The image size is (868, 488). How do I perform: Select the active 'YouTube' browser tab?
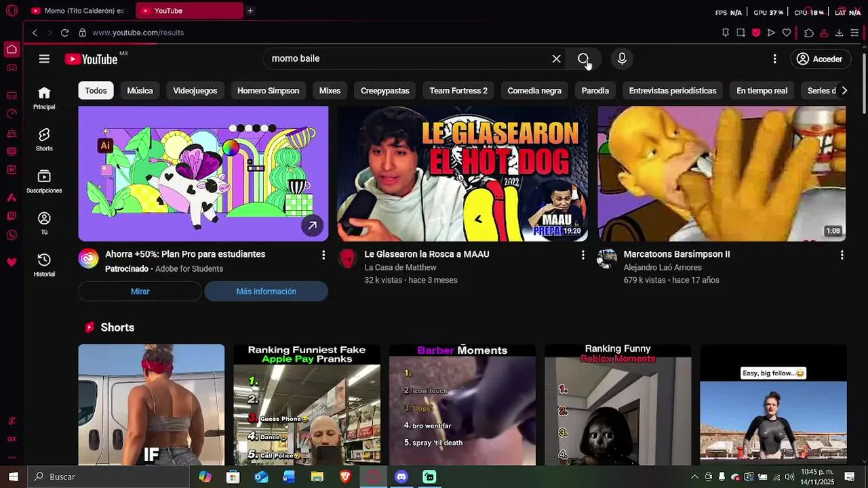189,11
